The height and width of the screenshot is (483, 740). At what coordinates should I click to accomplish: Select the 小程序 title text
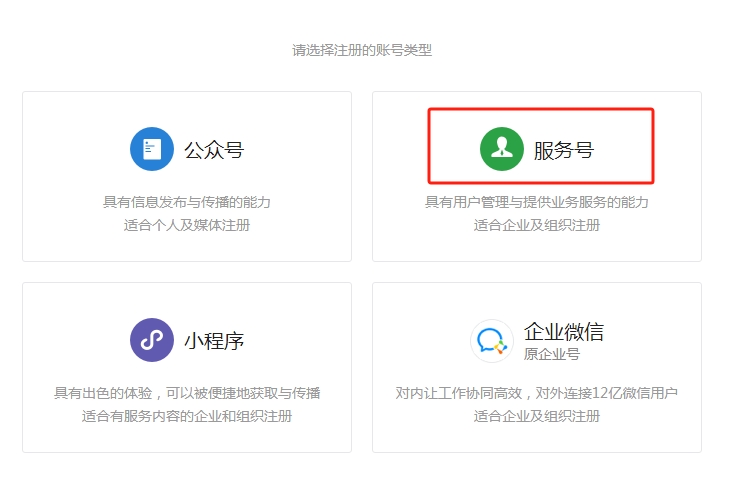pos(214,341)
